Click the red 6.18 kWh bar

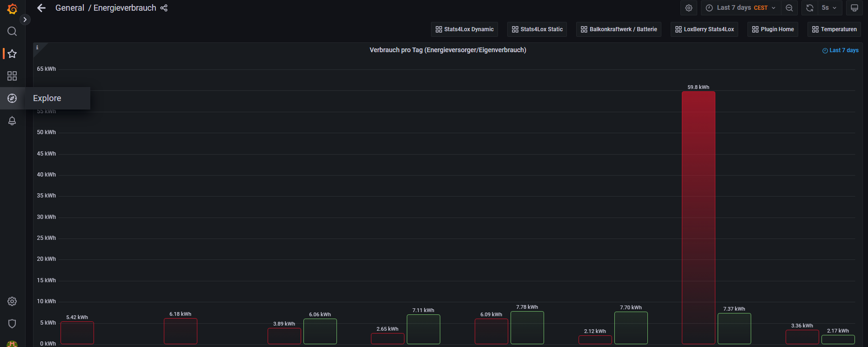click(181, 331)
